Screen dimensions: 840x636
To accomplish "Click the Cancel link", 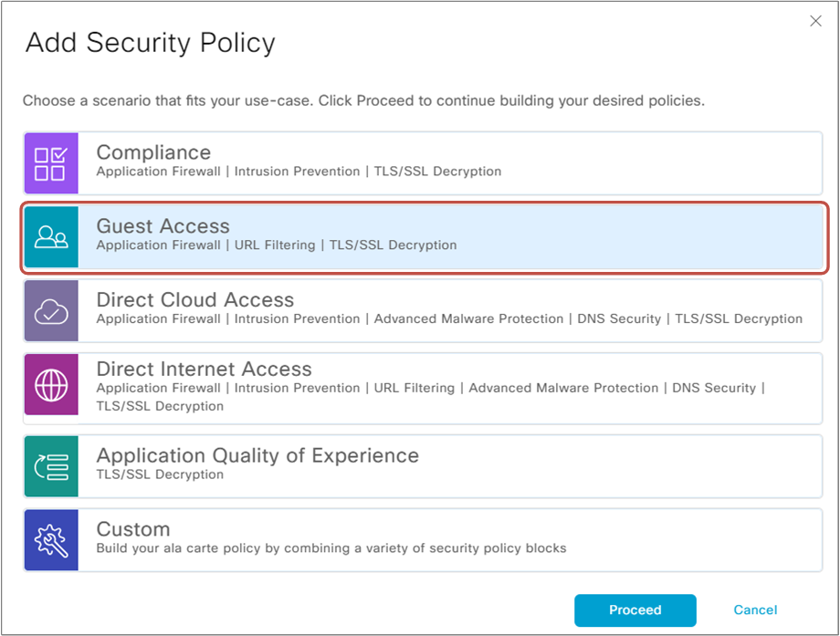I will (755, 610).
